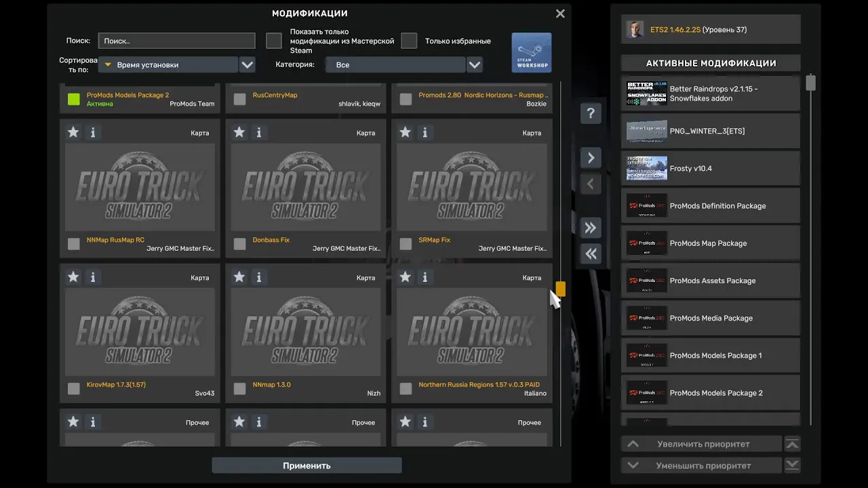Click category dropdown chevron button
The height and width of the screenshot is (488, 868).
(475, 65)
